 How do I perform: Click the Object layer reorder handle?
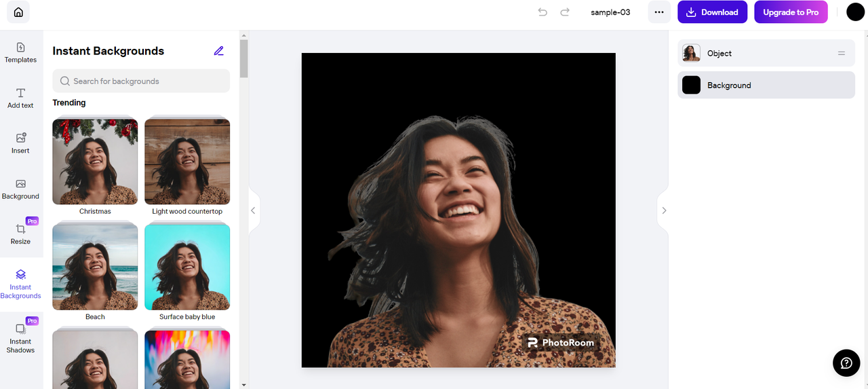[842, 53]
